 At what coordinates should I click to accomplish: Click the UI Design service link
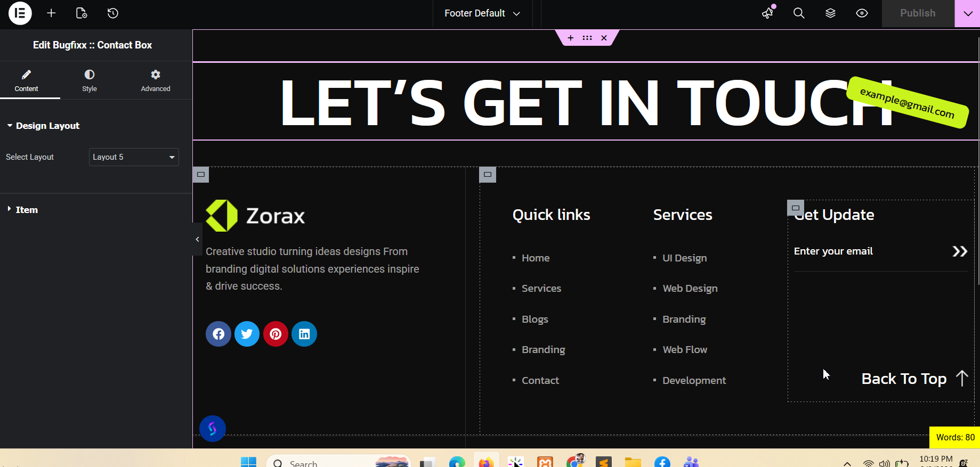pos(685,258)
